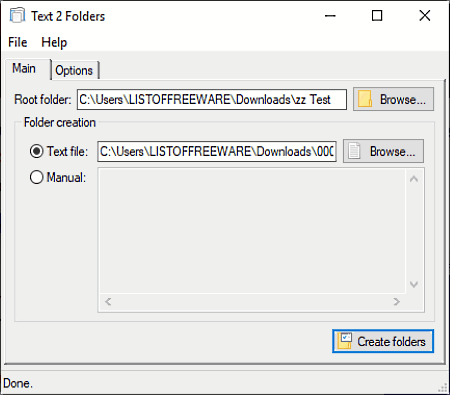Click the "Folder creation" group label

60,123
